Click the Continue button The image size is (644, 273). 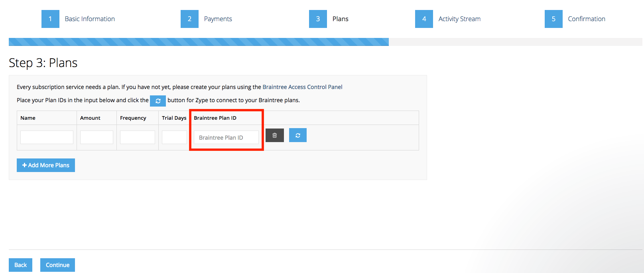click(x=57, y=265)
